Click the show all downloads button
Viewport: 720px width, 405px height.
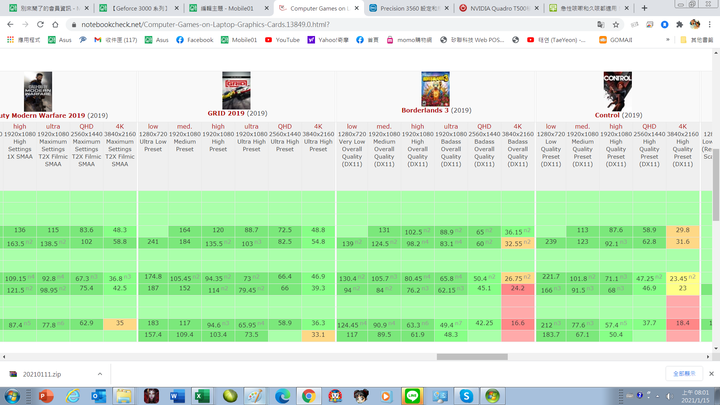[684, 374]
